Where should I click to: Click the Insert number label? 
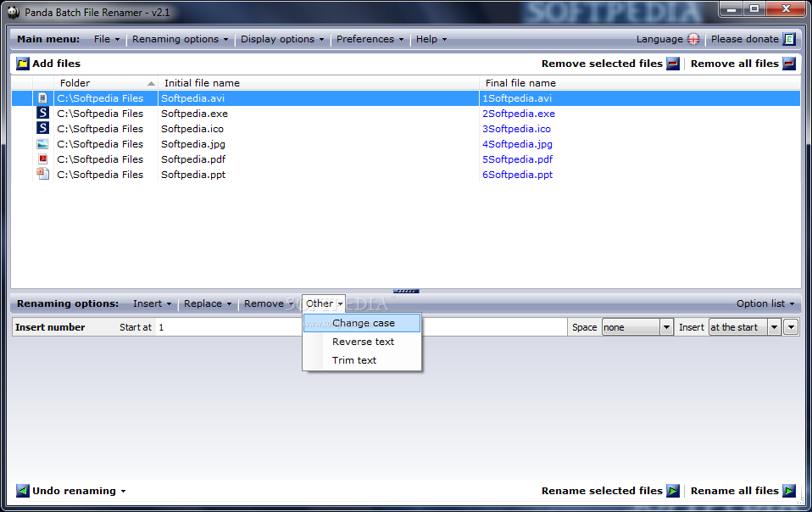(50, 327)
